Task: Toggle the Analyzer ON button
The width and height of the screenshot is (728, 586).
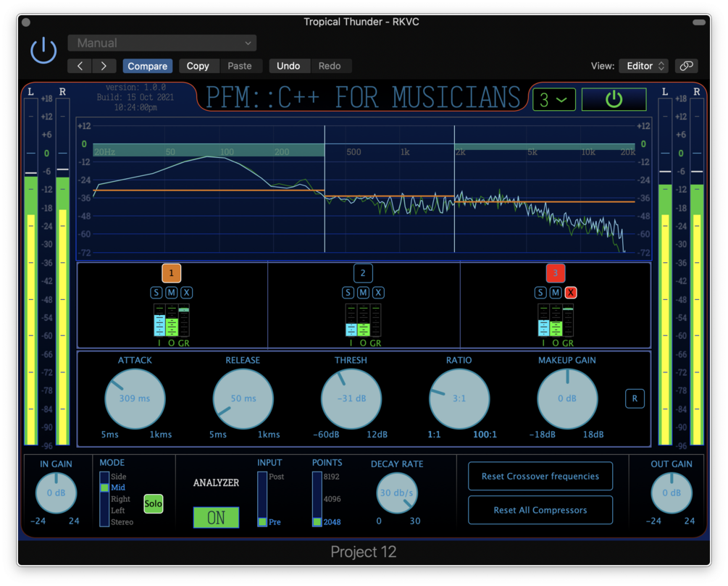Action: click(x=217, y=517)
